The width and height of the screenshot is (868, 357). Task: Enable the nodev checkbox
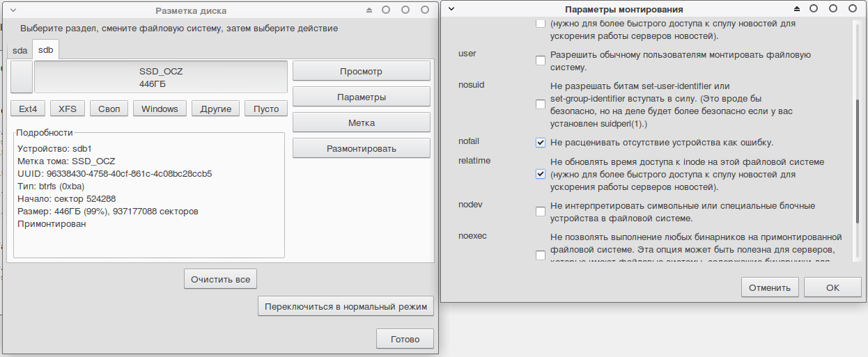click(x=541, y=212)
